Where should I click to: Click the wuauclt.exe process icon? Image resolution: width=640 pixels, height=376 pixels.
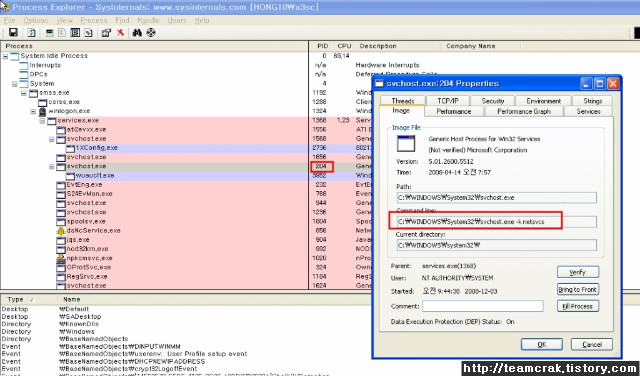[70, 176]
